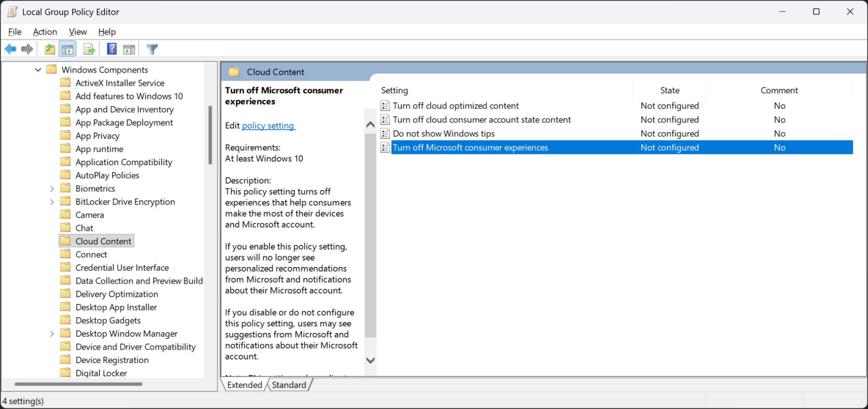Viewport: 868px width, 409px height.
Task: Open the View menu
Action: click(78, 32)
